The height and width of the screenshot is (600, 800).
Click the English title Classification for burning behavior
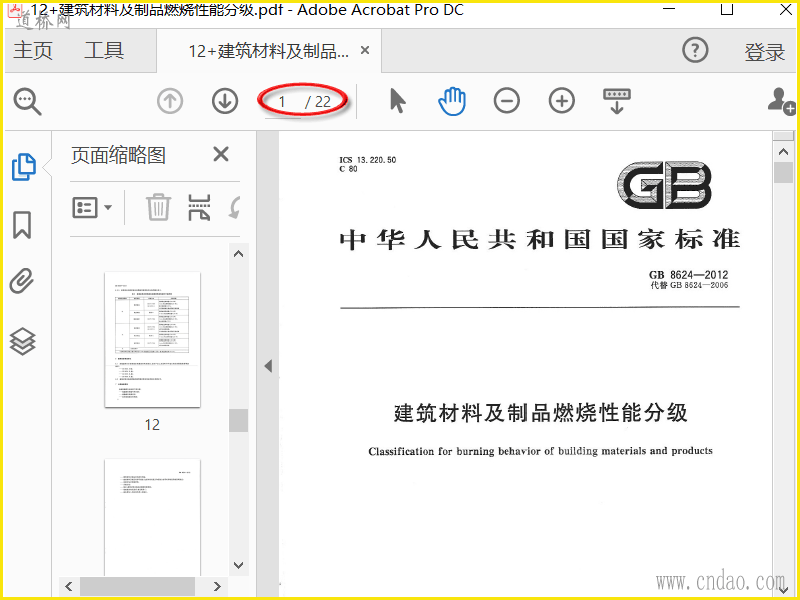(x=540, y=451)
